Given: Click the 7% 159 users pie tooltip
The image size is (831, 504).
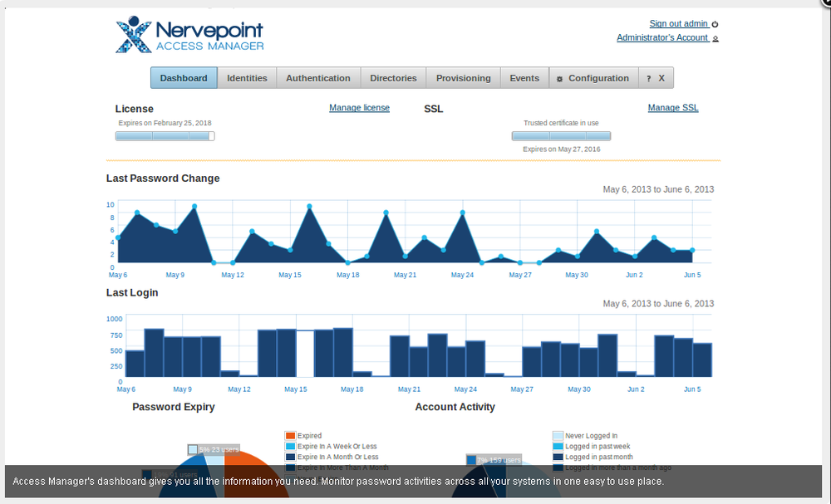Looking at the screenshot, I should coord(494,460).
